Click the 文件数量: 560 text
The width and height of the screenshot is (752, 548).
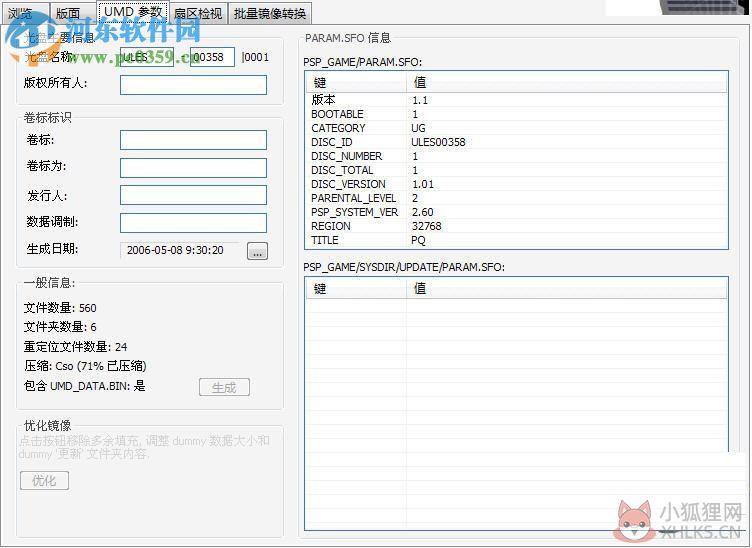(x=60, y=308)
